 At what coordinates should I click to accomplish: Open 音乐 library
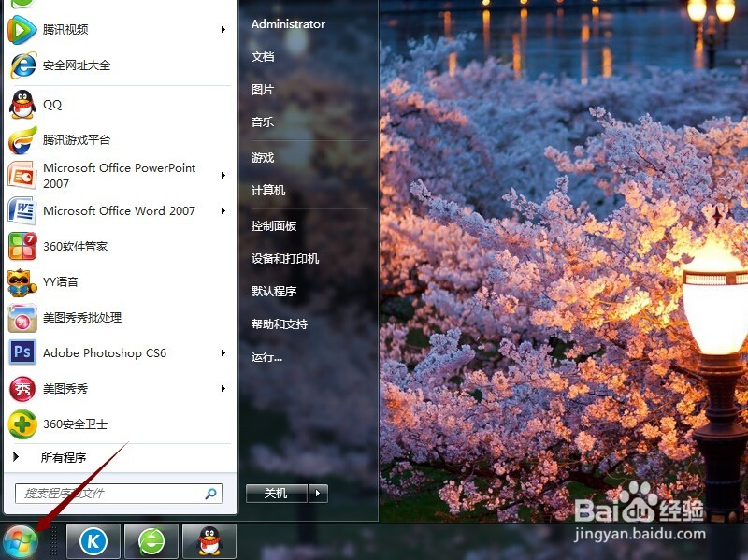pos(263,122)
